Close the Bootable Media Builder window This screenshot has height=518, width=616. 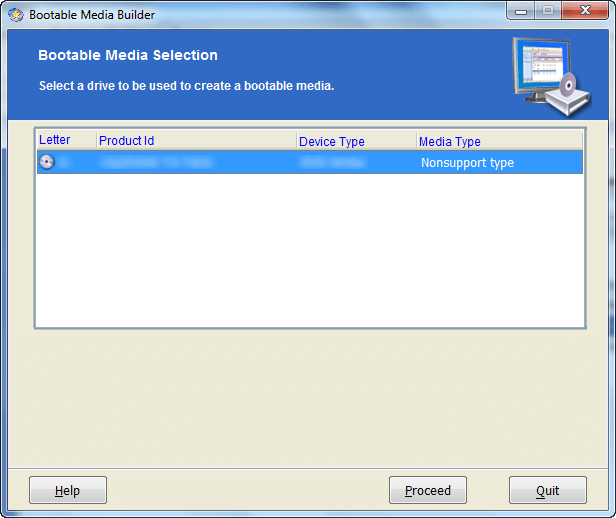tap(585, 11)
